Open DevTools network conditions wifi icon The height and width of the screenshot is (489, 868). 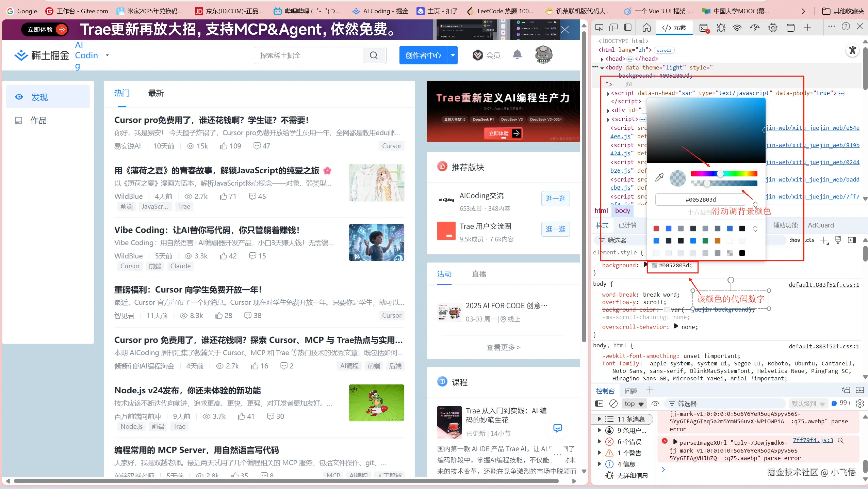(737, 28)
